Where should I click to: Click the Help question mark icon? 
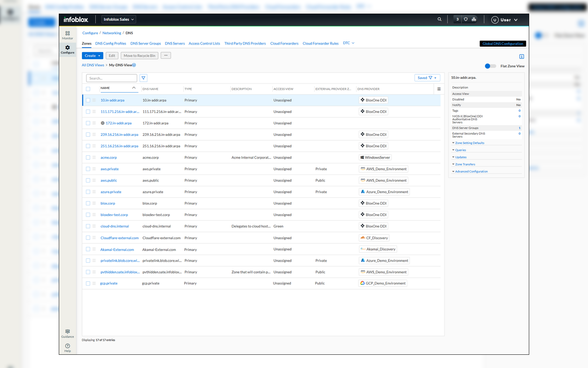(x=68, y=348)
